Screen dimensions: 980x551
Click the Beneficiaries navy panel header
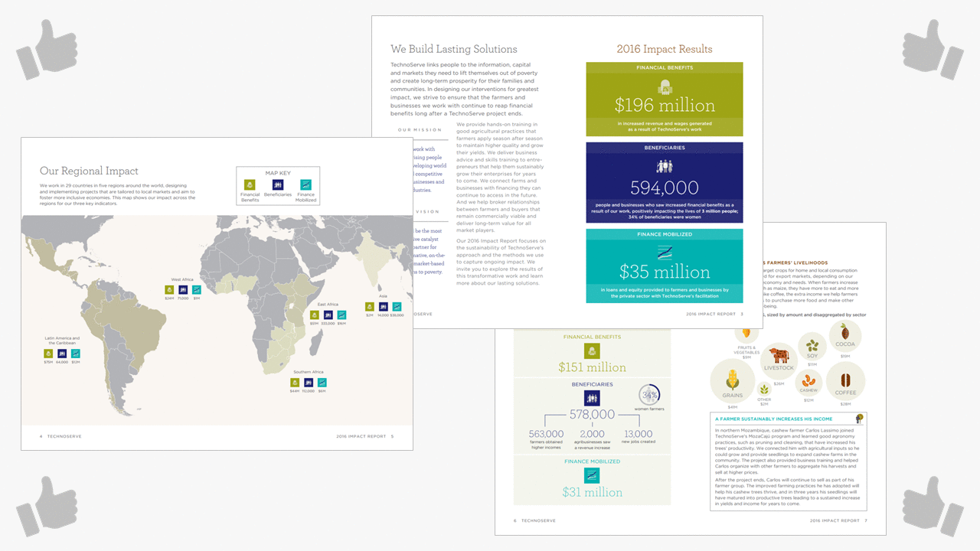coord(664,148)
